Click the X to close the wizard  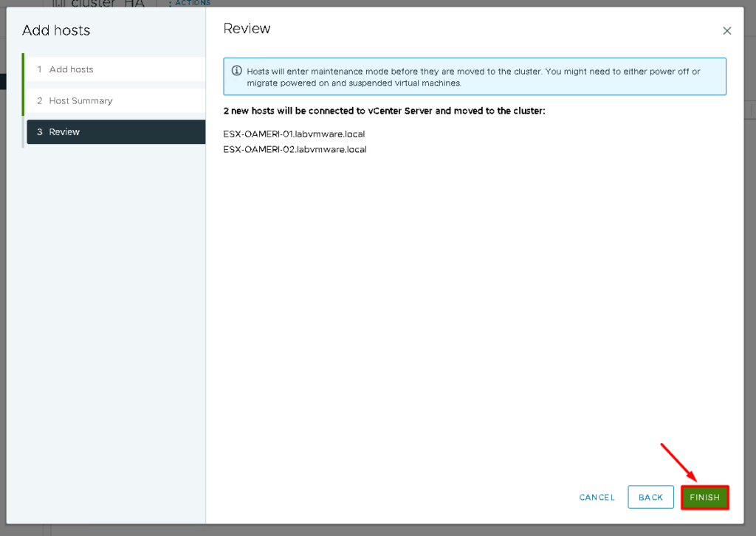pyautogui.click(x=726, y=30)
